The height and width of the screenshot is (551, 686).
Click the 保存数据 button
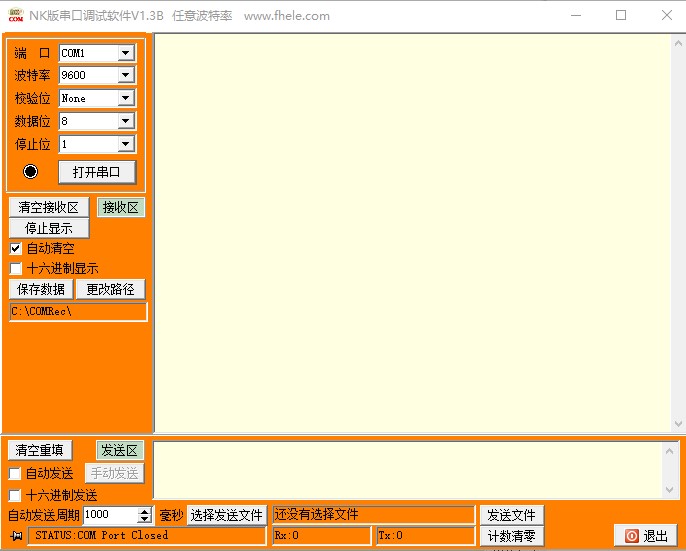[x=41, y=289]
